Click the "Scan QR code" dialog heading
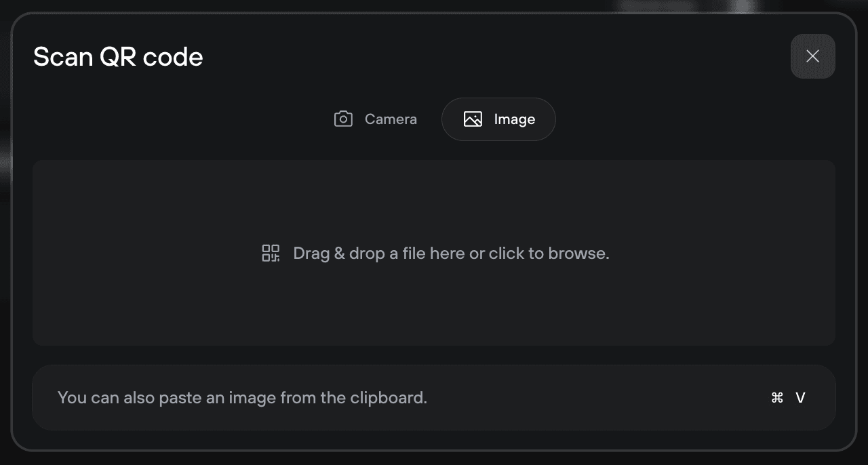 (118, 57)
